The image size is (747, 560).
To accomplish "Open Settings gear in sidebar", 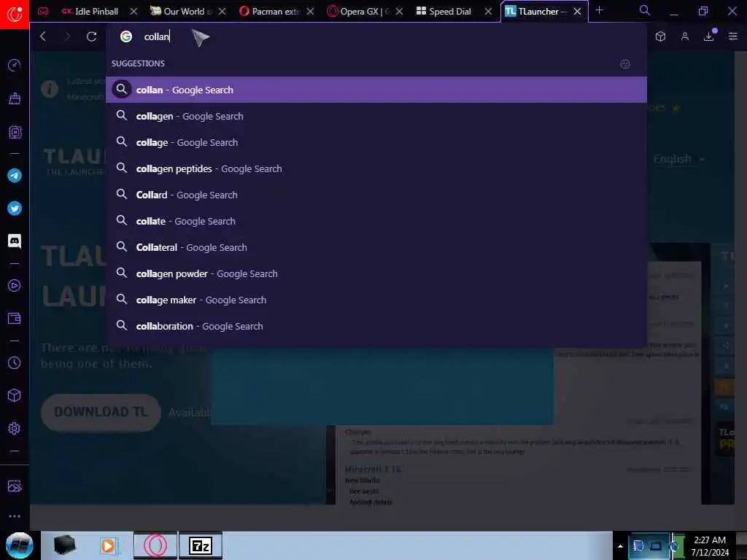I will 15,428.
